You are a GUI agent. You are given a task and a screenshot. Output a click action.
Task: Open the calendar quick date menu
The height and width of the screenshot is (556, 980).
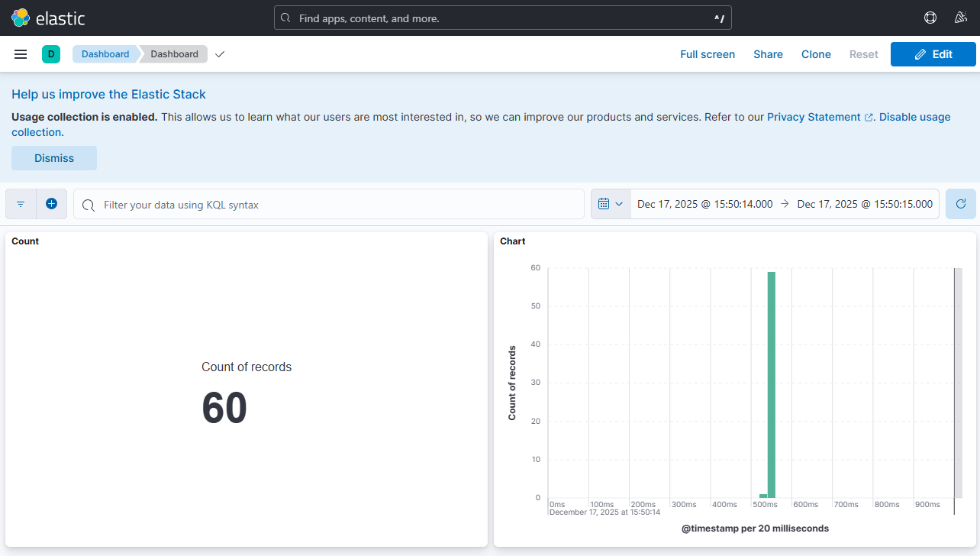coord(611,204)
